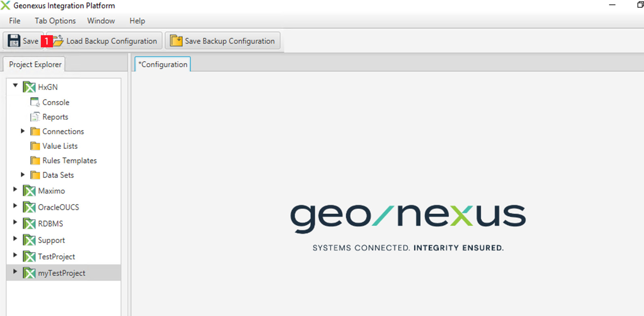Expand the OracleOUCS project
The height and width of the screenshot is (316, 644).
pyautogui.click(x=15, y=206)
